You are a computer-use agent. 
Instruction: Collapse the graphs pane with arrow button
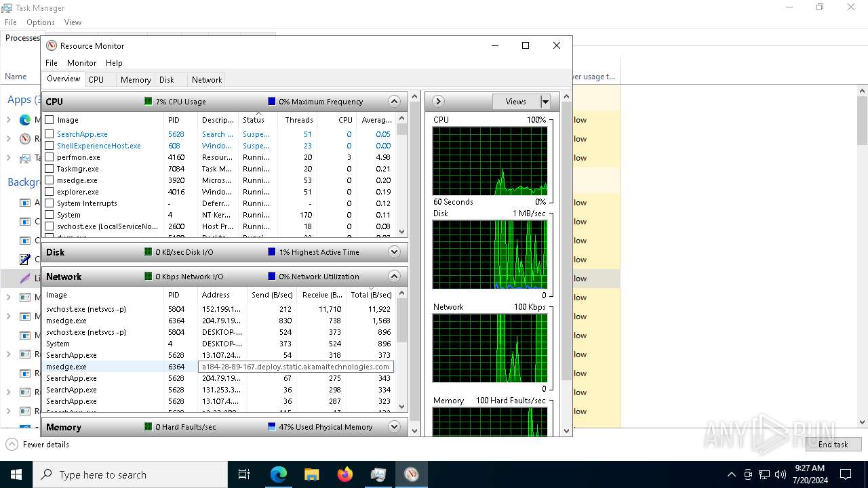click(x=438, y=102)
